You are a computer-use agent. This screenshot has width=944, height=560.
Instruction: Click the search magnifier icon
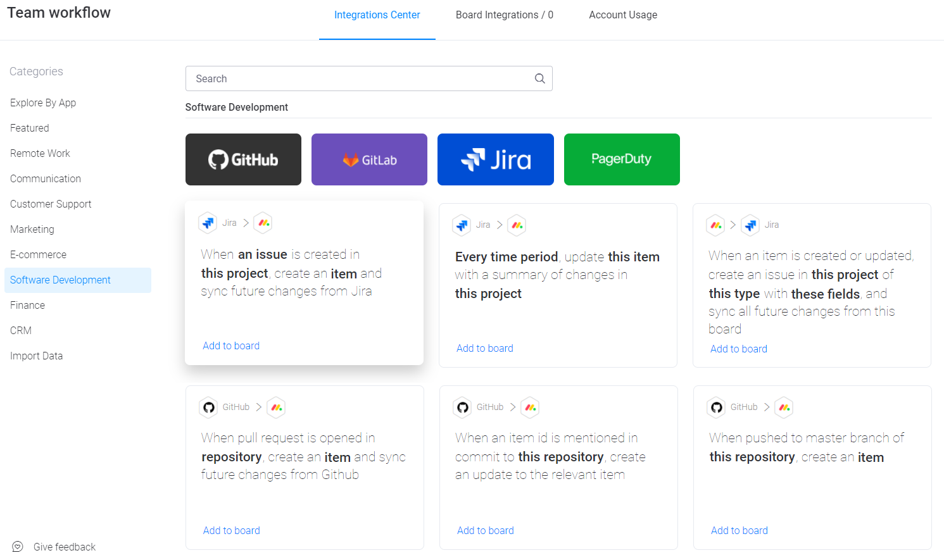click(x=540, y=78)
